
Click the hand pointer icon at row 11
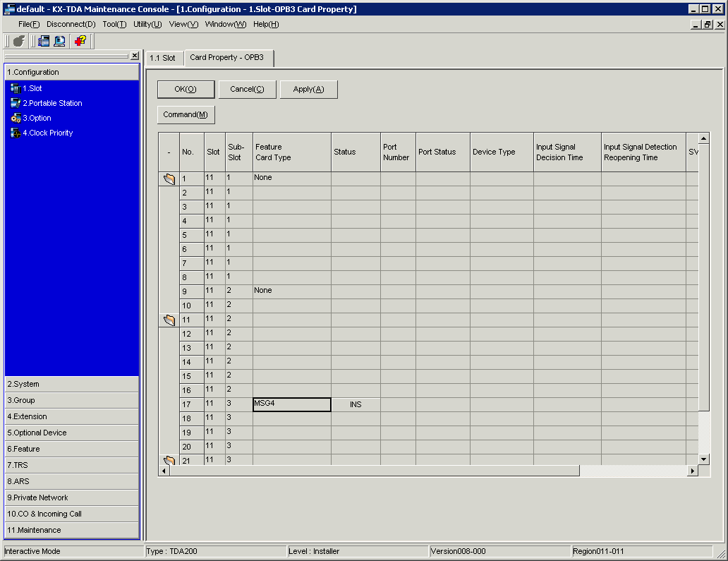click(x=169, y=320)
